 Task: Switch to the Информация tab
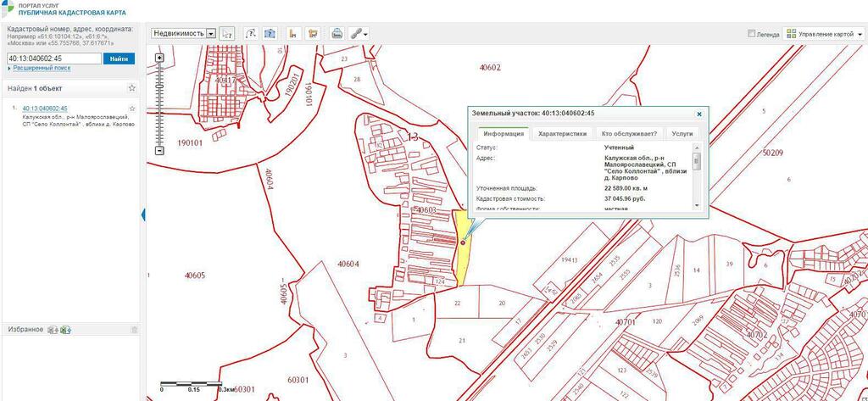pyautogui.click(x=504, y=133)
